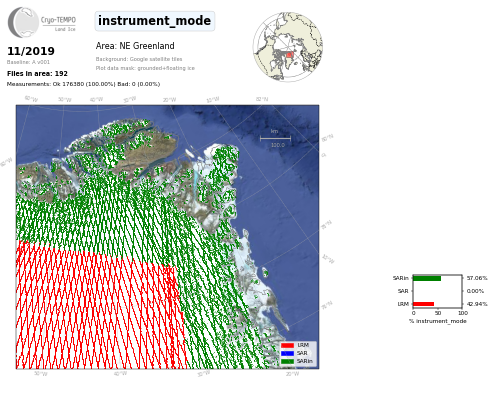Click the Area: NE Greenland label
Screen dimensions: 492x410
coord(135,46)
